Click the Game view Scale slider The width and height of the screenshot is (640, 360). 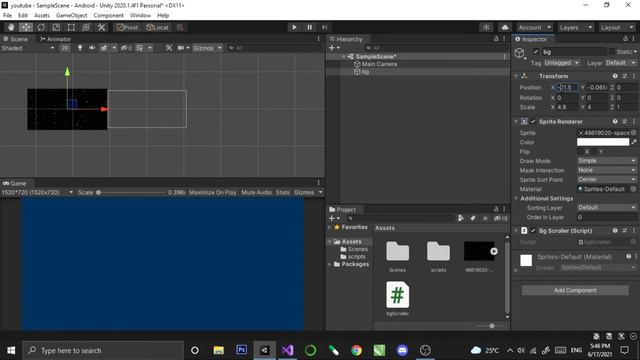pyautogui.click(x=131, y=192)
